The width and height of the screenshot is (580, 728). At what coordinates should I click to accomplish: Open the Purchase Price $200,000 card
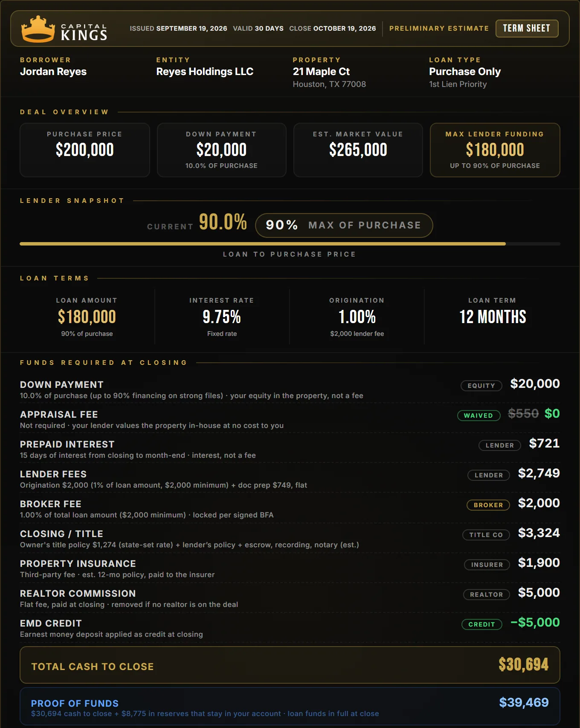tap(85, 150)
